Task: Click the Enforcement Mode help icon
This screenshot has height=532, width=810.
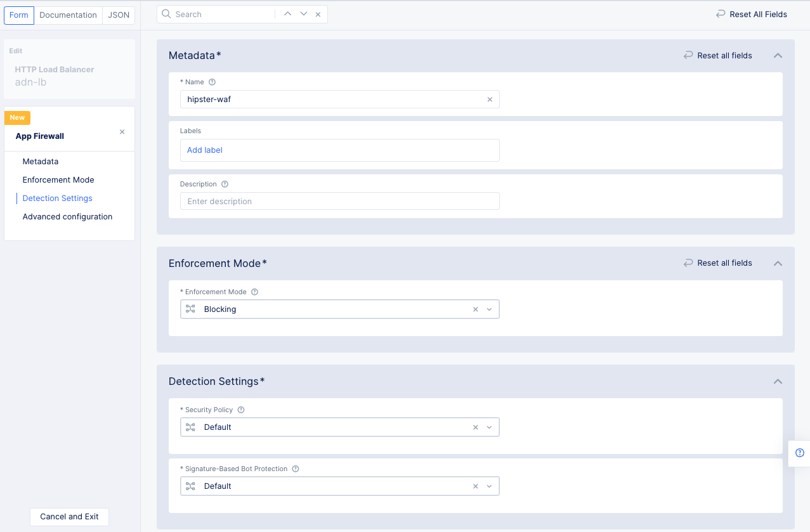Action: click(x=254, y=292)
